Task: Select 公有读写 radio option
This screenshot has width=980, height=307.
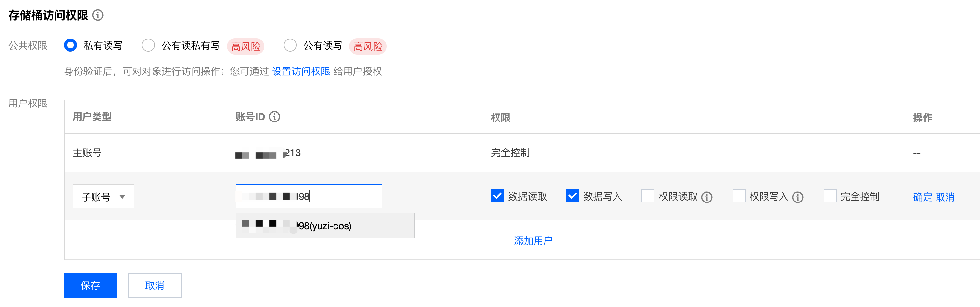Action: click(x=290, y=45)
